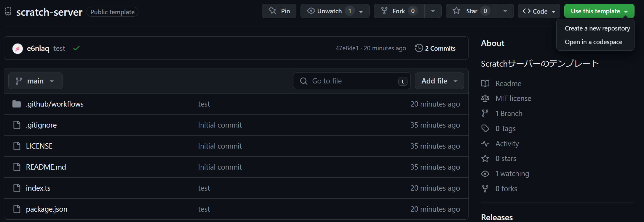Open the .gitignore file
Screen dimensions: 644x222
[x=41, y=125]
